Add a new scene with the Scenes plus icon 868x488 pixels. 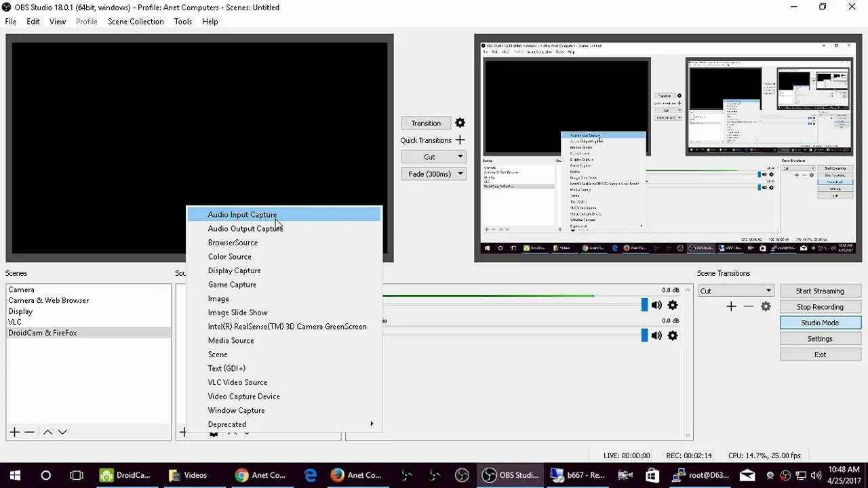pos(14,432)
